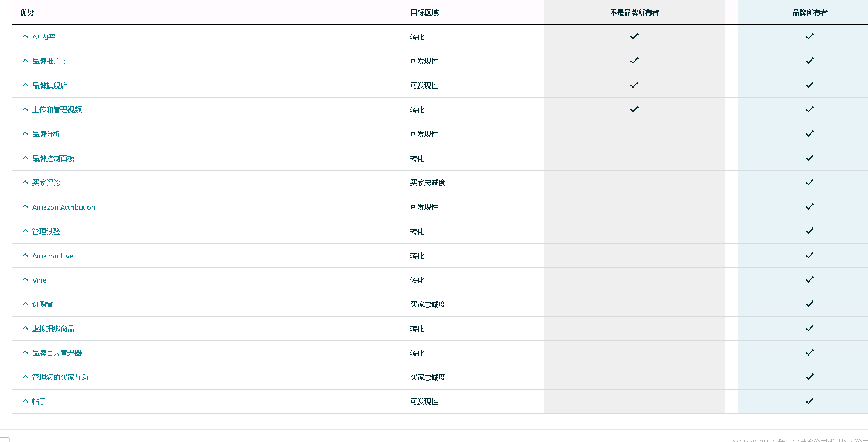The image size is (868, 442).
Task: Collapse the A+内容 row chevron
Action: (25, 36)
